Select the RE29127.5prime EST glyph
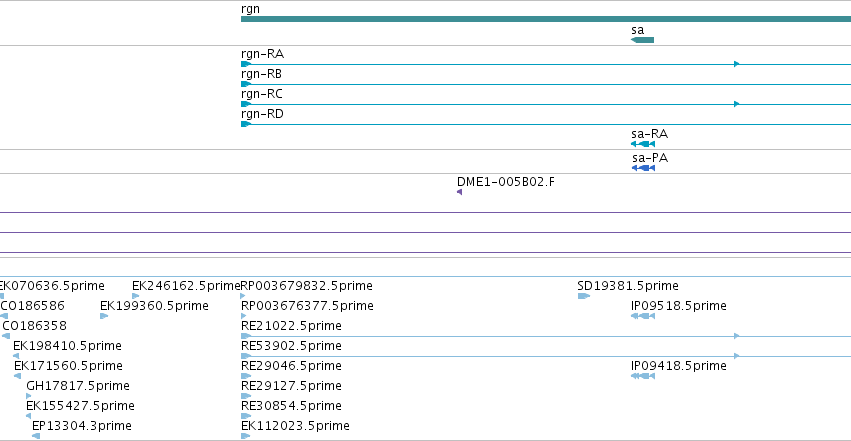This screenshot has width=851, height=441. coord(246,396)
